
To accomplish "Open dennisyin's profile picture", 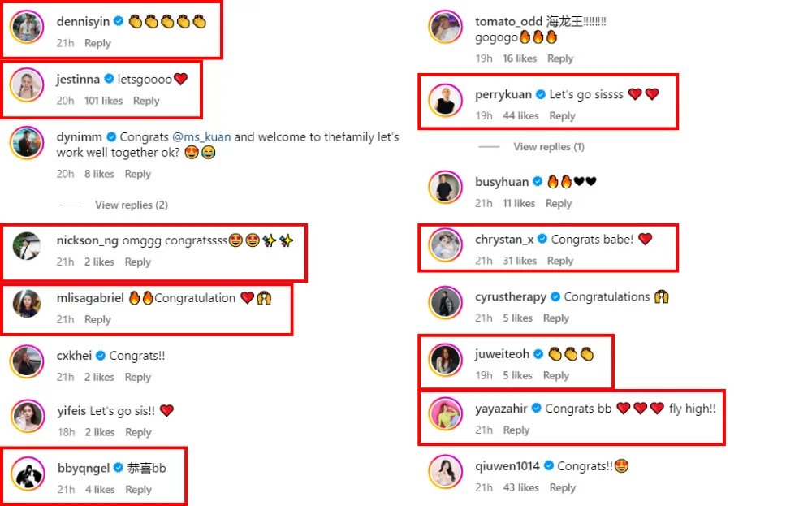I will 26,28.
